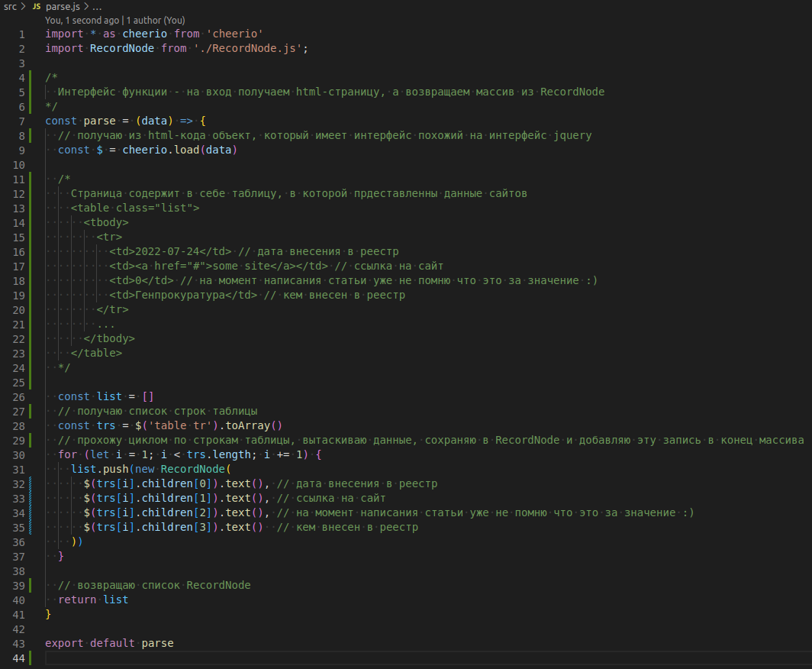The image size is (812, 669).
Task: Click the blue modified-lines indicator beside line 33
Action: coord(30,498)
